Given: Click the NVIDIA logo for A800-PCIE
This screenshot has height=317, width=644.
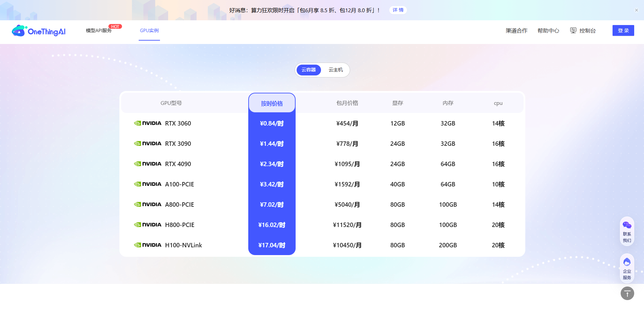Looking at the screenshot, I should click(x=147, y=204).
